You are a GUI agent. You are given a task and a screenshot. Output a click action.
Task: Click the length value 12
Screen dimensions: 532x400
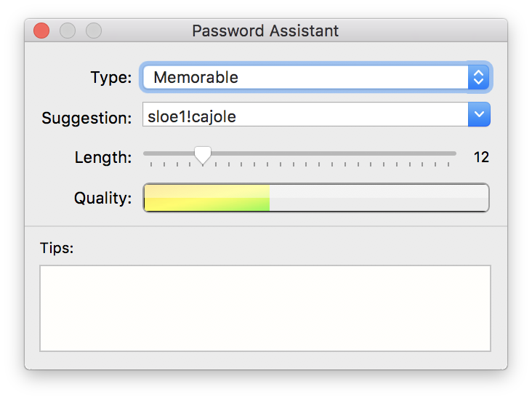pyautogui.click(x=481, y=157)
